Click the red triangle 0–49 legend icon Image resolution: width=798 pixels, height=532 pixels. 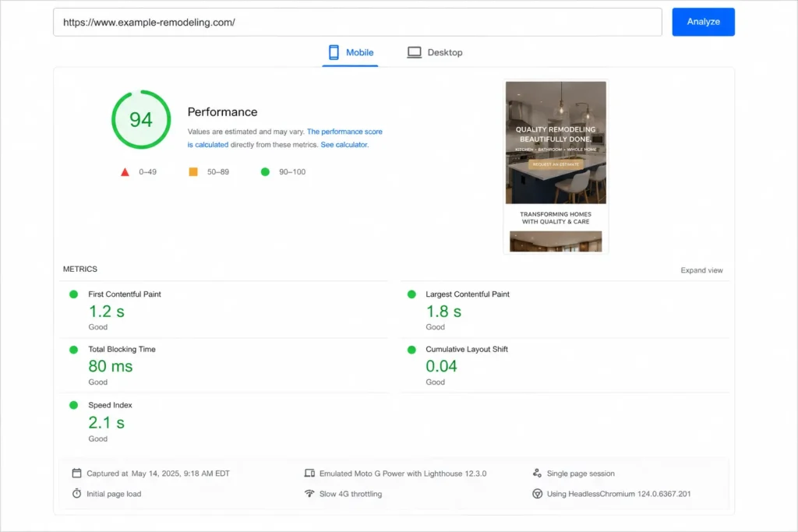pyautogui.click(x=125, y=172)
